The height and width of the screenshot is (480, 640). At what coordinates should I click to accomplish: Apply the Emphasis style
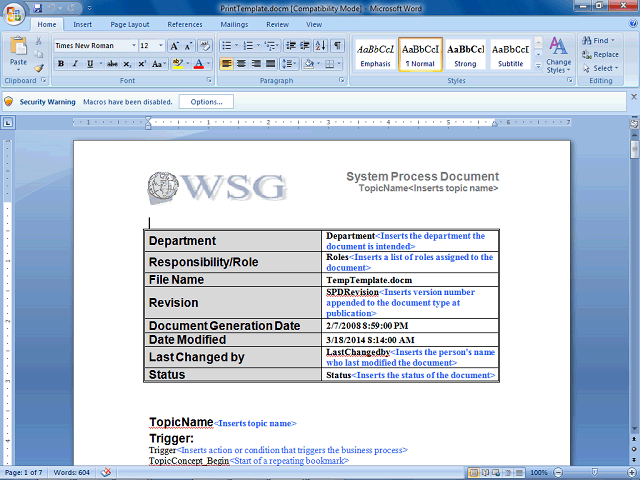[x=376, y=55]
